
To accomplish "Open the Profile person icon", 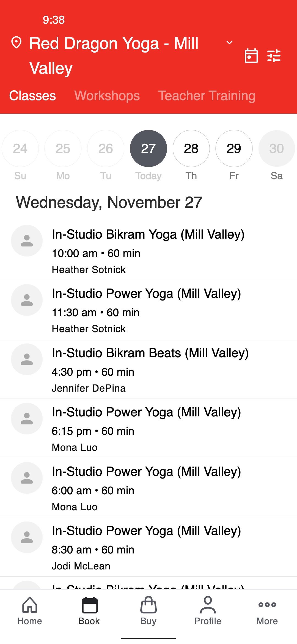I will click(208, 605).
